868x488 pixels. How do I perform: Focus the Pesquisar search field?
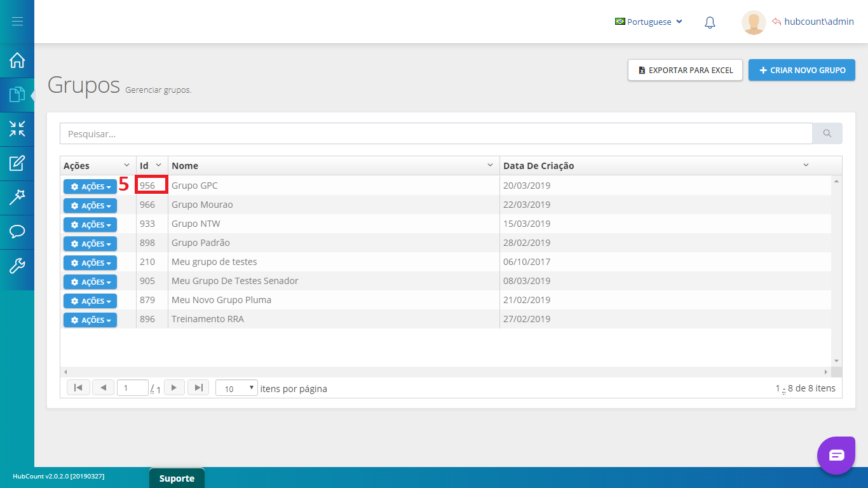click(x=436, y=133)
